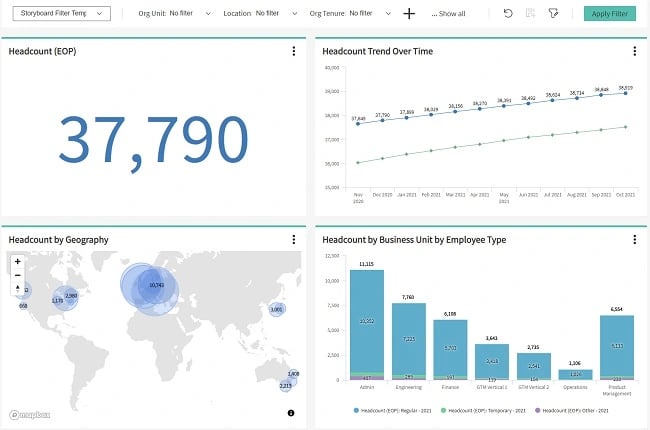Click the Finance bar in the chart

[450, 350]
